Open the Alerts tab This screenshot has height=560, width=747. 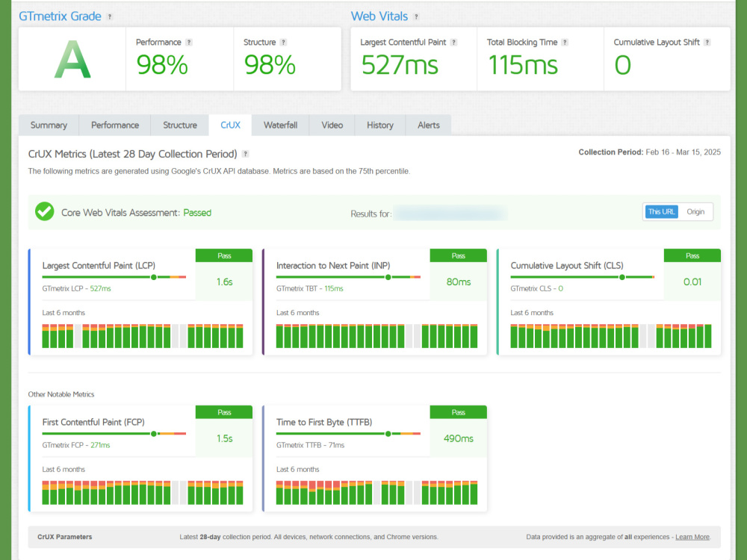point(428,125)
